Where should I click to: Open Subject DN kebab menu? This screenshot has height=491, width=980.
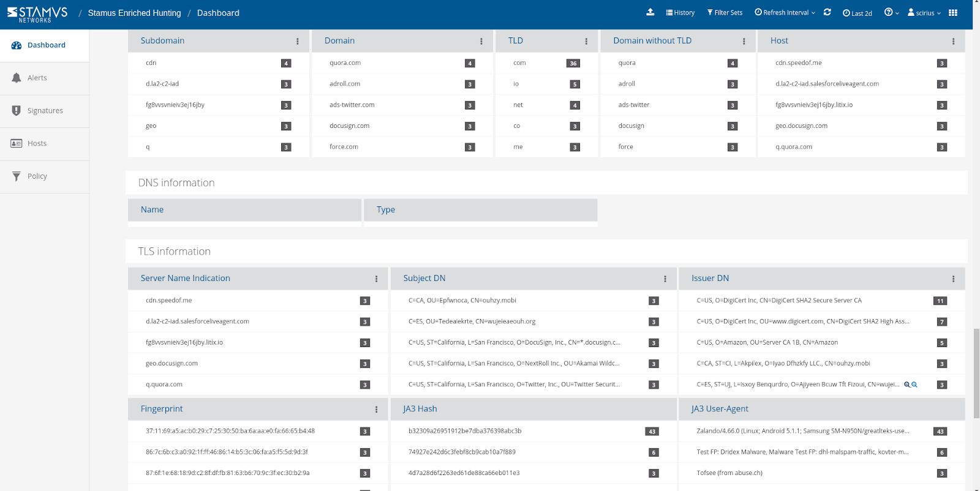[x=665, y=279]
